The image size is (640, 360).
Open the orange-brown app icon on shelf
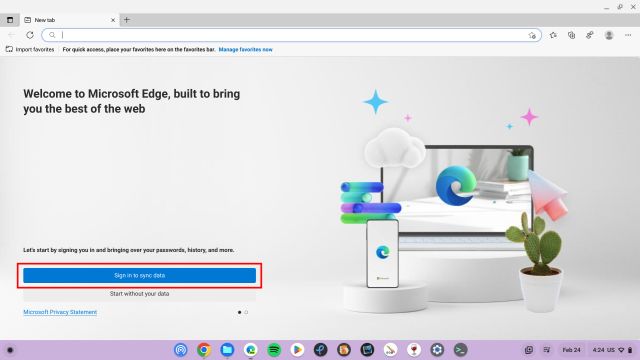click(344, 350)
